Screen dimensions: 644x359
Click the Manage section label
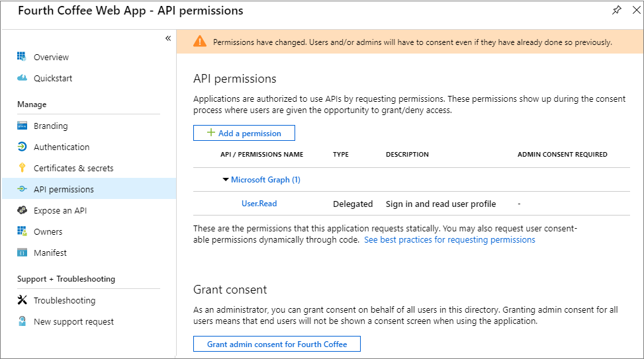[x=32, y=104]
